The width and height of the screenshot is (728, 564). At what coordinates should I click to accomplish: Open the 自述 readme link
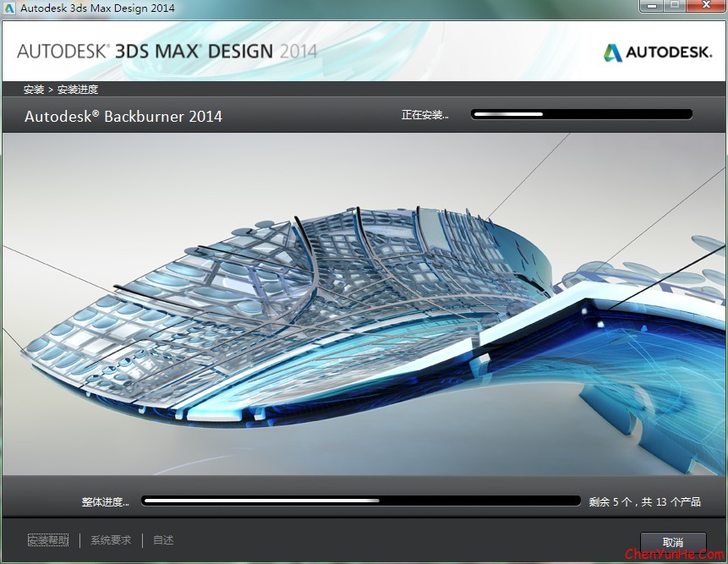click(x=163, y=539)
